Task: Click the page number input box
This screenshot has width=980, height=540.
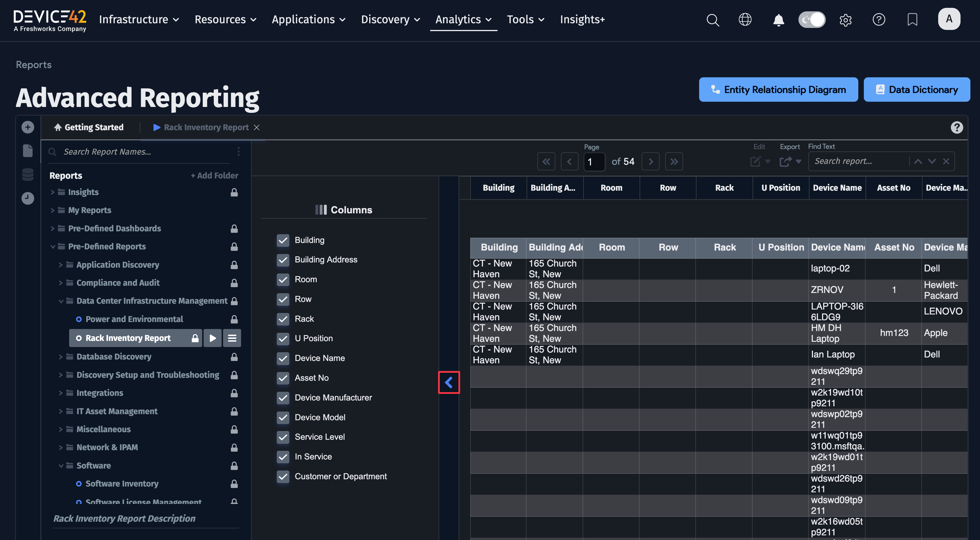Action: pos(594,162)
